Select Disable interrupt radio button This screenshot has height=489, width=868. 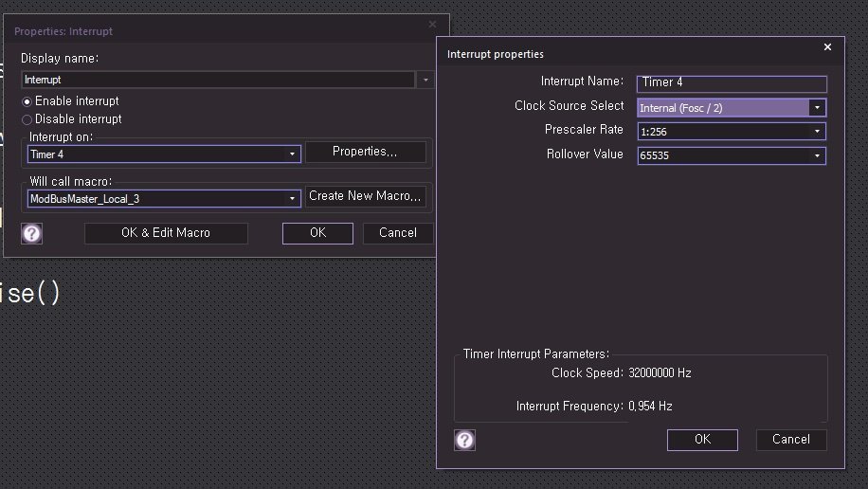(27, 119)
